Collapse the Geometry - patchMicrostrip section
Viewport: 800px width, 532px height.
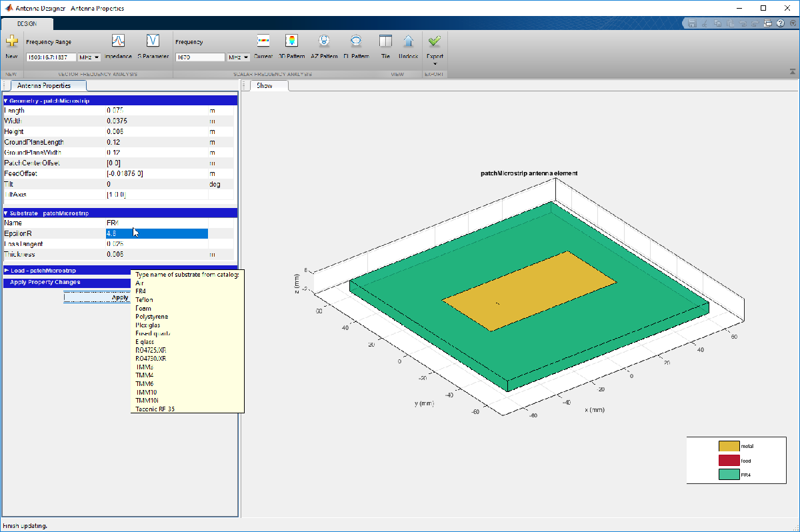(x=6, y=101)
